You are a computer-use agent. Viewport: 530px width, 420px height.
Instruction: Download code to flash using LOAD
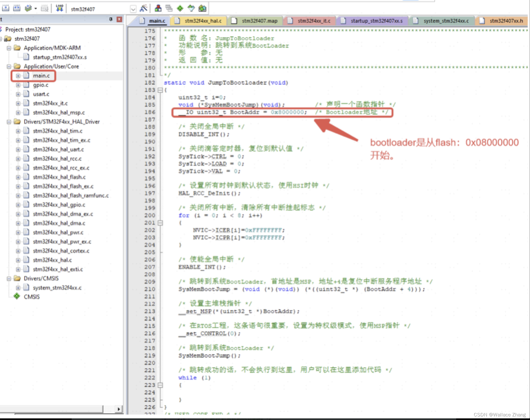(59, 8)
